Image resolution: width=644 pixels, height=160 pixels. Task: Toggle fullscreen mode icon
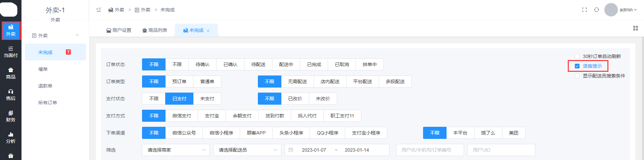coord(585,10)
